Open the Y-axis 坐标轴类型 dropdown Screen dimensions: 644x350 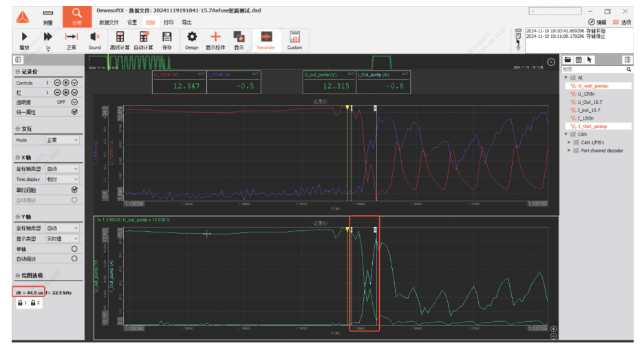(62, 228)
